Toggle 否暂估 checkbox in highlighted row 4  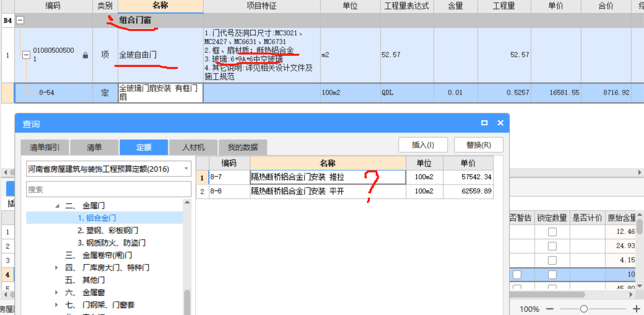click(x=517, y=275)
